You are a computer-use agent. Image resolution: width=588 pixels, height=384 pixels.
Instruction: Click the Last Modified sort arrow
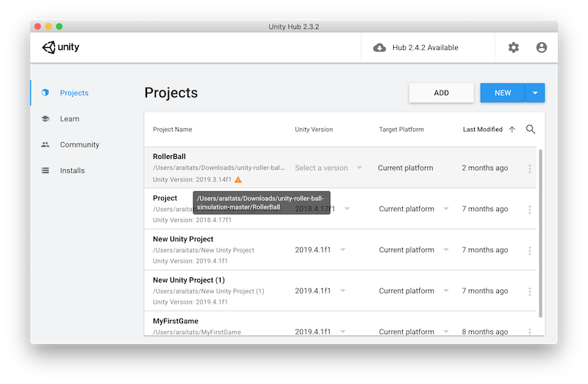click(512, 129)
